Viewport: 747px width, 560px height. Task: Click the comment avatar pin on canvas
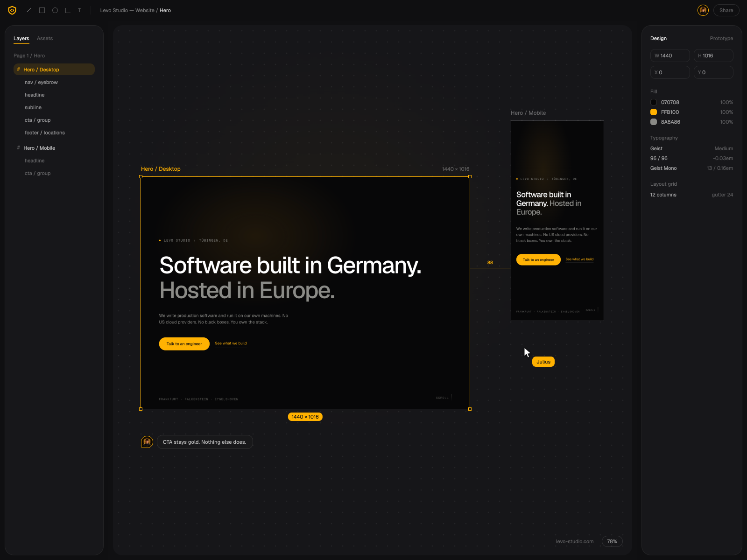point(147,441)
